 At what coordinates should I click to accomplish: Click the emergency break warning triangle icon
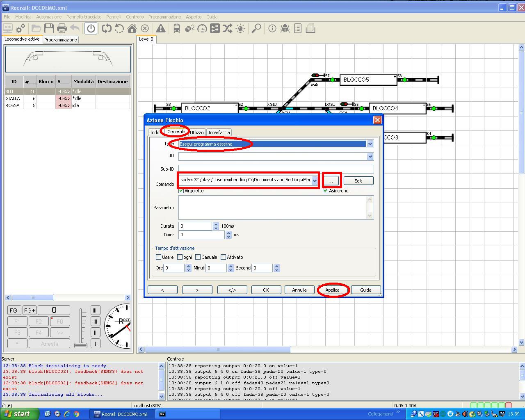[x=161, y=28]
